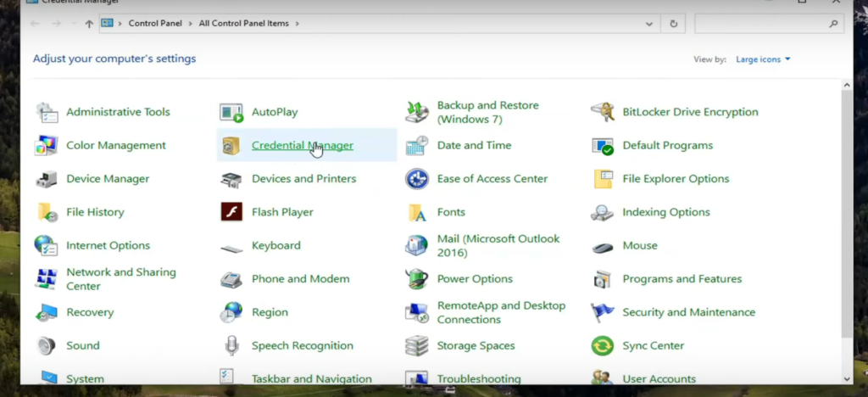
Task: Click the Credential Manager link text
Action: [x=303, y=146]
